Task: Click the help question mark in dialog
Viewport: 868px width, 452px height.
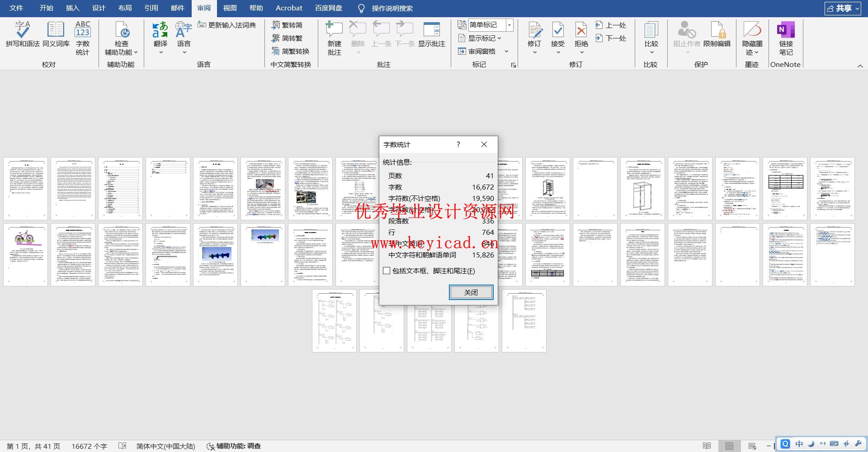Action: click(x=458, y=144)
